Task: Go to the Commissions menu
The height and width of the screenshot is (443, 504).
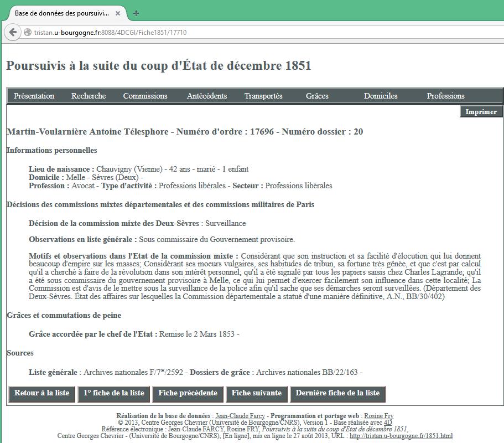Action: (145, 96)
